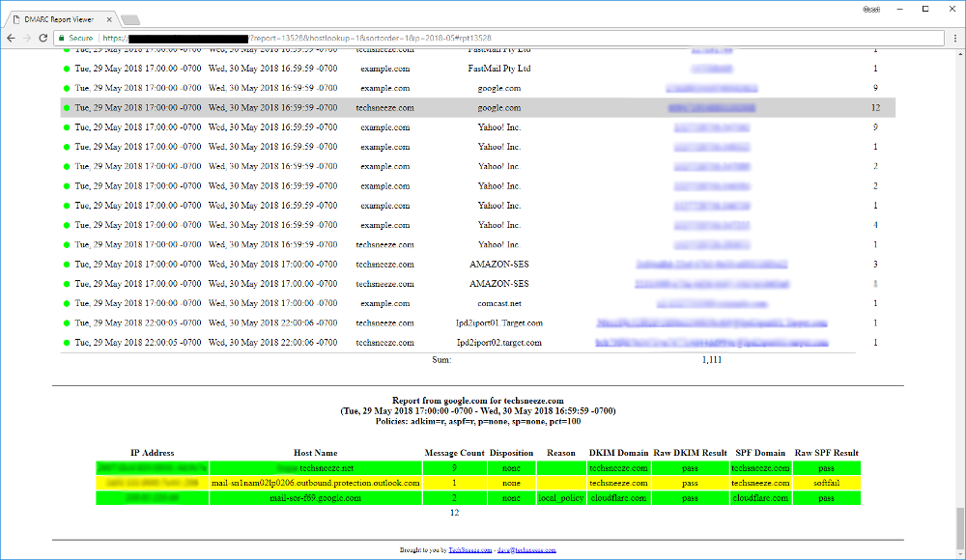Click 'Ipd2iport01.Target.com' organization cell
This screenshot has width=966, height=560.
pos(499,322)
